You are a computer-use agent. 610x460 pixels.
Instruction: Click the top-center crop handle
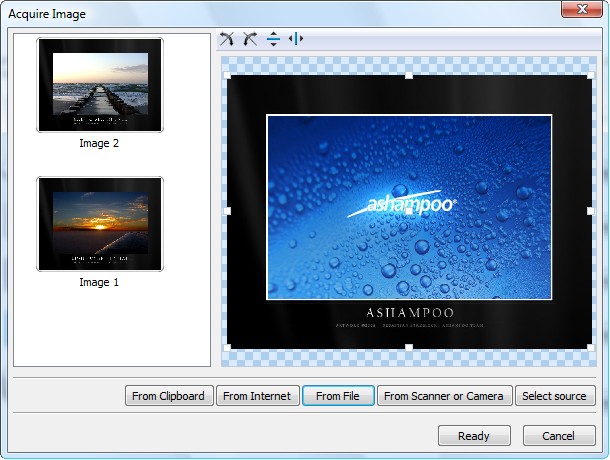[x=409, y=75]
